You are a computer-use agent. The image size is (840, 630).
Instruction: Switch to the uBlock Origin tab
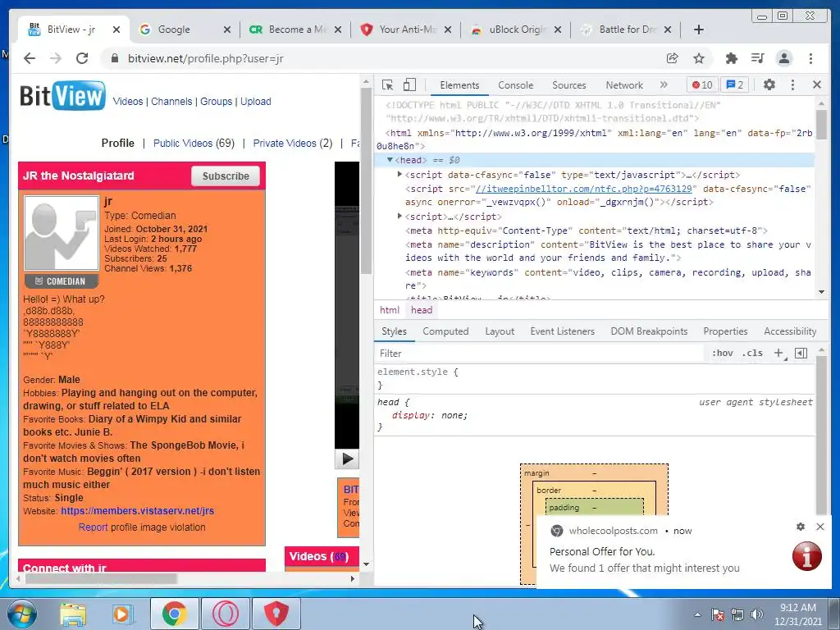[517, 30]
